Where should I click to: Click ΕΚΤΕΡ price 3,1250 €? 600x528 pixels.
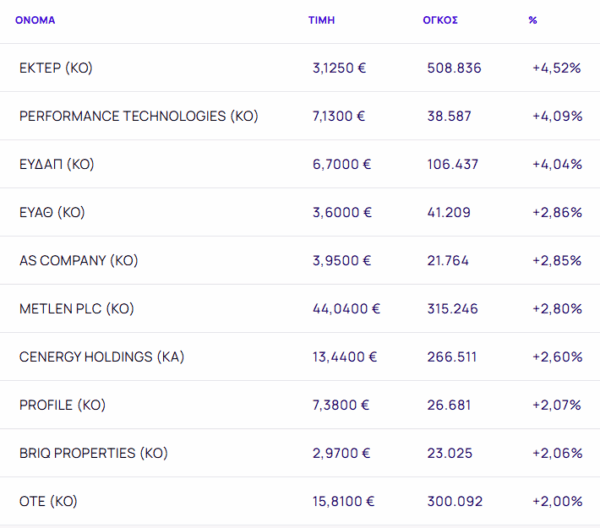click(339, 68)
